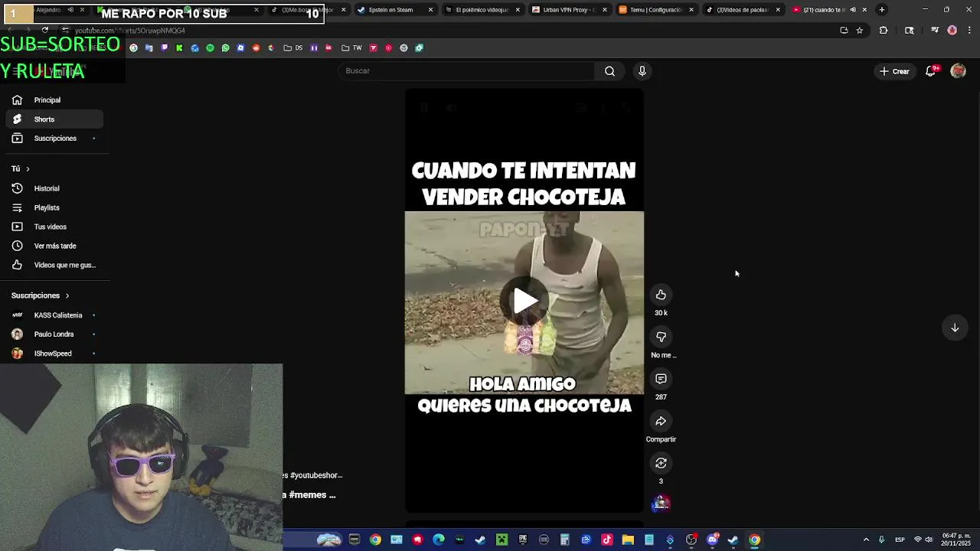This screenshot has width=980, height=551.
Task: Open the 287 comments panel
Action: click(x=661, y=379)
